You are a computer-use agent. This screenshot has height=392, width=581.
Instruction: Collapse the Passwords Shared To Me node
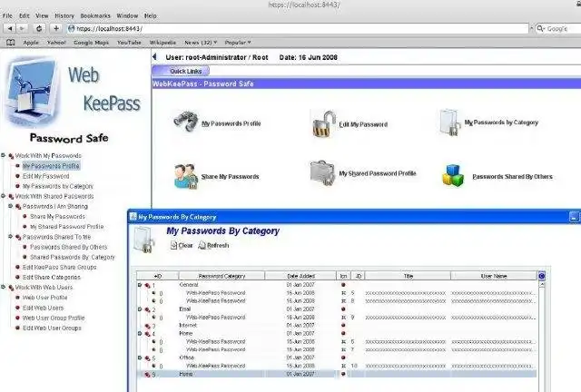10,237
